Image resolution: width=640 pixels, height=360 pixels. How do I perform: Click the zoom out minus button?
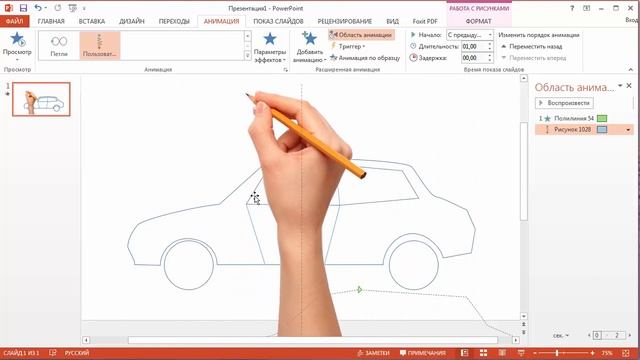click(x=535, y=353)
